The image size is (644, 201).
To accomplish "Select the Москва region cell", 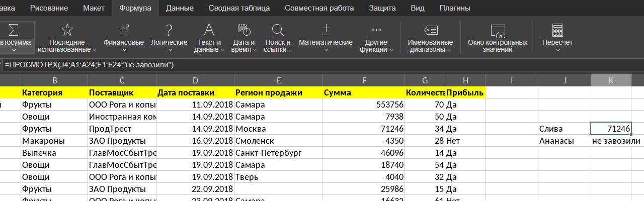I will tap(278, 129).
